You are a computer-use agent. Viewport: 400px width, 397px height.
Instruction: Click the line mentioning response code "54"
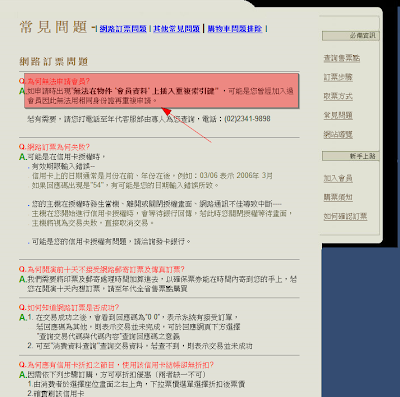pyautogui.click(x=125, y=185)
